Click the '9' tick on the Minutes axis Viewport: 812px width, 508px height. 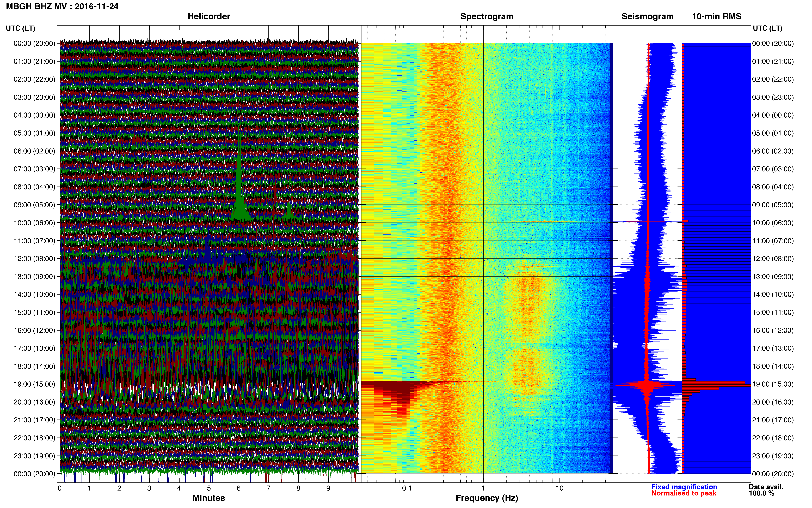pos(328,488)
